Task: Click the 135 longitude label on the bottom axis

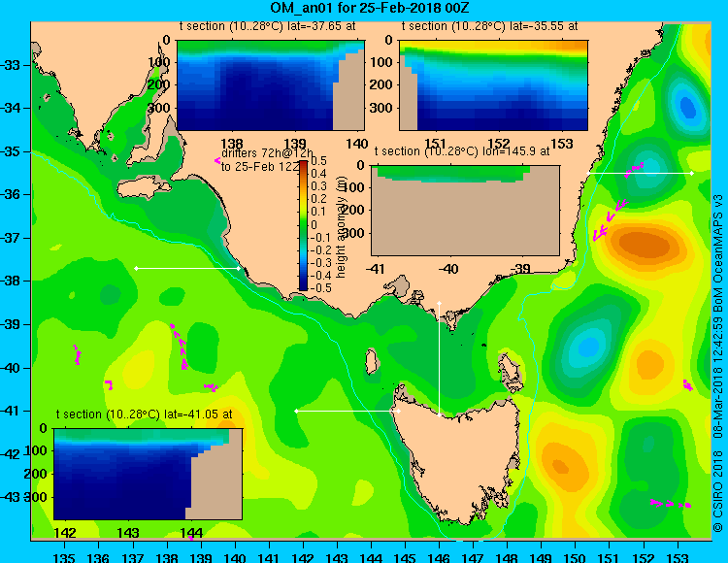Action: coord(64,558)
